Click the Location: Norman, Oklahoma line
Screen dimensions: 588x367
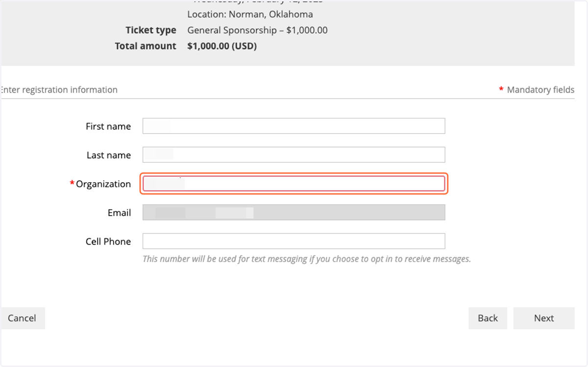click(250, 14)
